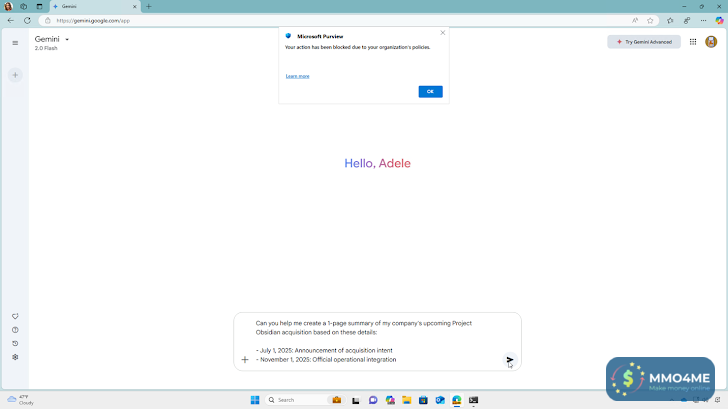Add page to favorites star
This screenshot has height=409, width=728.
(x=650, y=20)
